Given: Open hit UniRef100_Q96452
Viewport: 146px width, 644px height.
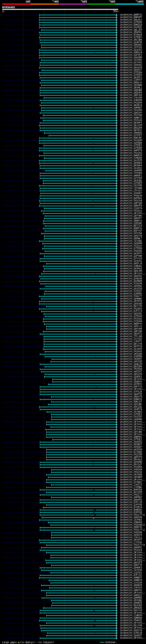Looking at the screenshot, I should pyautogui.click(x=131, y=548).
